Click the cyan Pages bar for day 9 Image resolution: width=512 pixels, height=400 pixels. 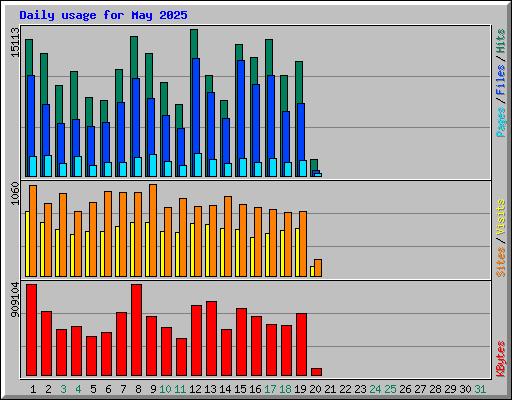tap(153, 165)
